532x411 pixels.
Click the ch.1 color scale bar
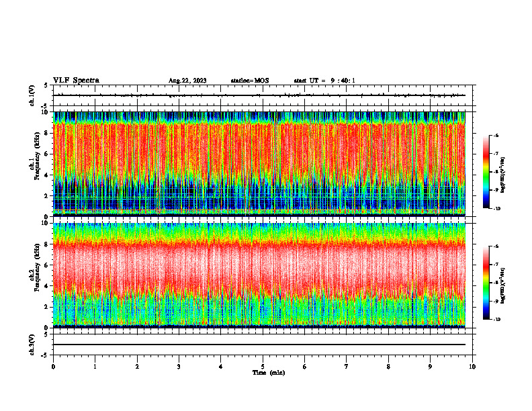(x=486, y=172)
